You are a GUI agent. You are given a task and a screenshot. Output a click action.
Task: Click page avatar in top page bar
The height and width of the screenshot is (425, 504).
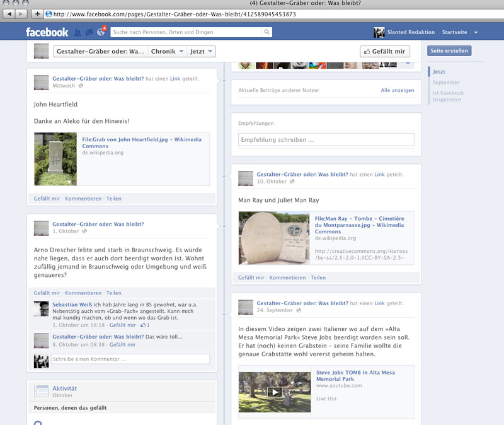point(41,51)
